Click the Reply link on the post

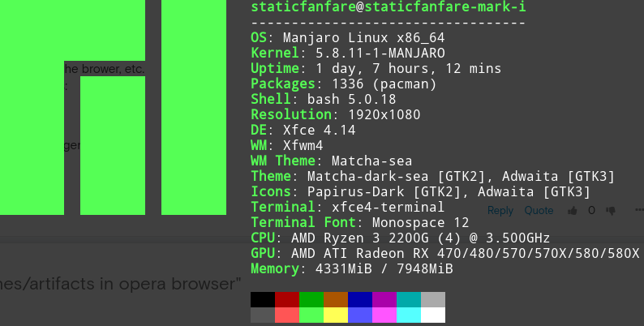[500, 211]
